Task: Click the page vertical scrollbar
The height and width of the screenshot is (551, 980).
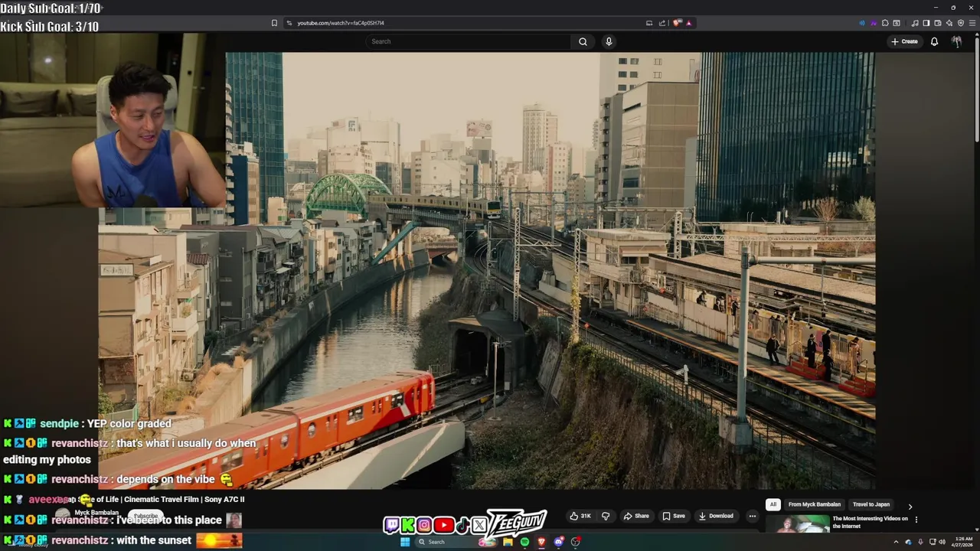Action: point(976,88)
